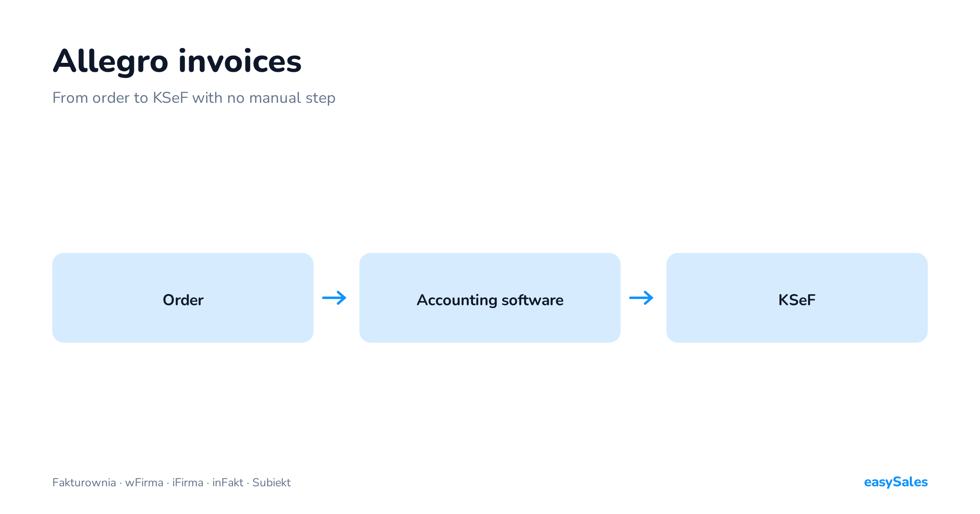Click Fakturownia in the footer list

pos(84,483)
